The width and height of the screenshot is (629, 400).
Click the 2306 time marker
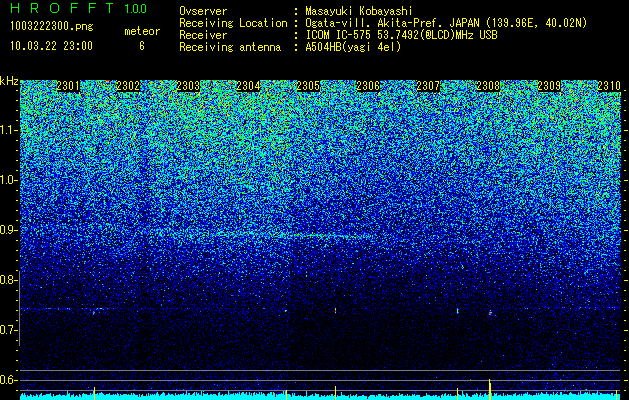coord(368,86)
